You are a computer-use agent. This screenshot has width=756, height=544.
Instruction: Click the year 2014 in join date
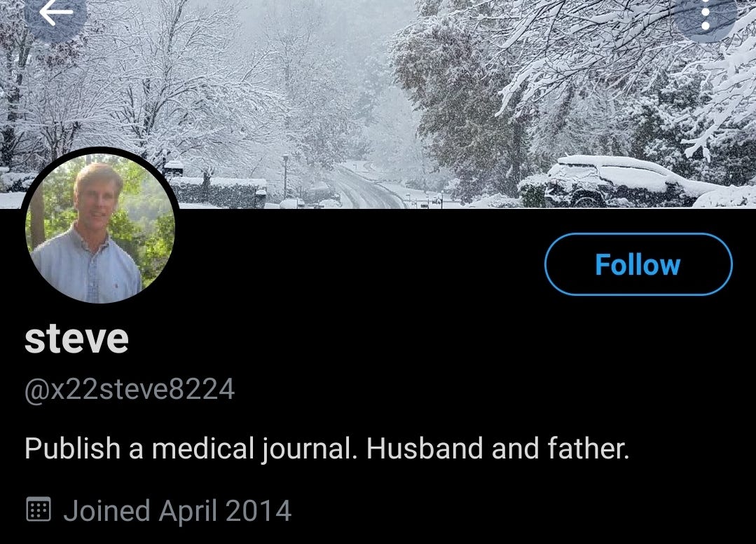pos(259,510)
